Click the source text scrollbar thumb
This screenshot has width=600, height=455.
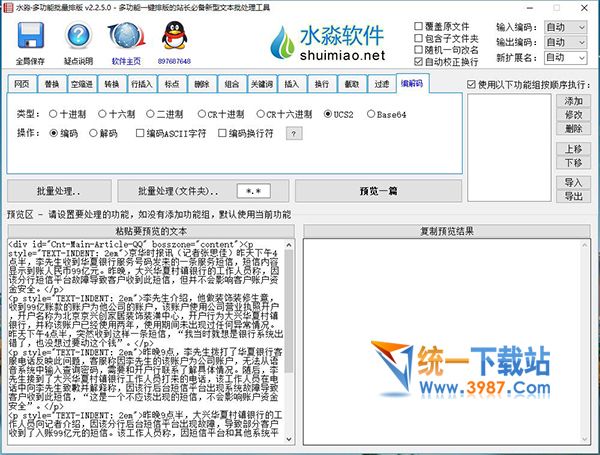coord(289,311)
